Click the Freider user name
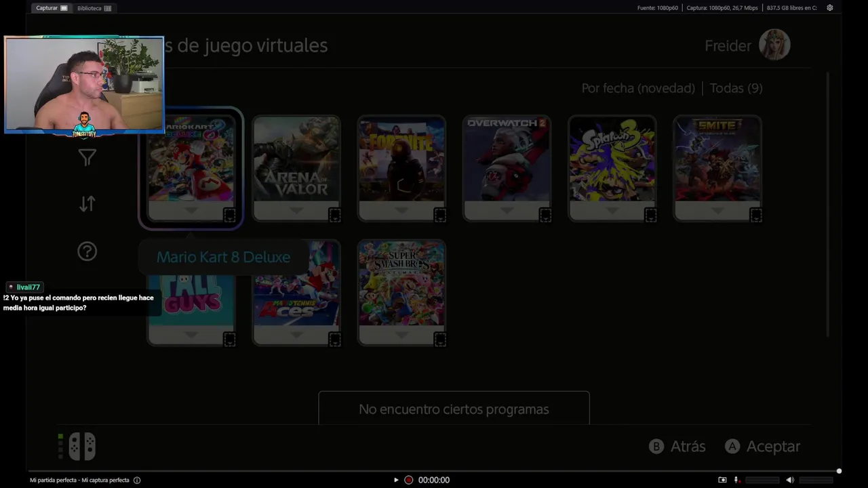The image size is (868, 488). (x=728, y=45)
